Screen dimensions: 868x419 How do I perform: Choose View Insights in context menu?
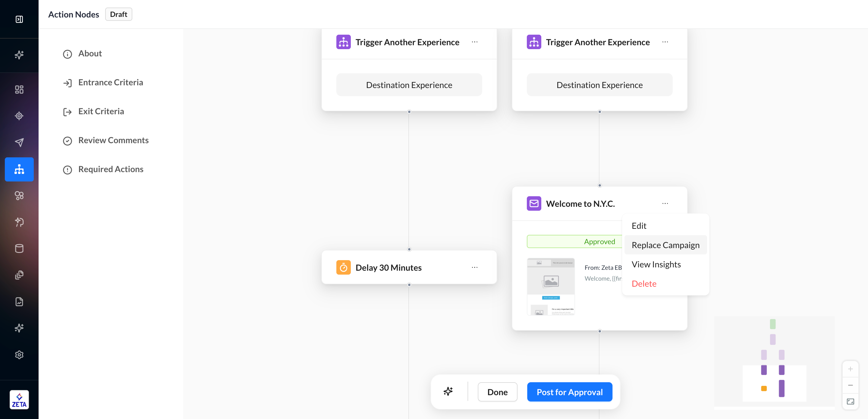pyautogui.click(x=656, y=264)
